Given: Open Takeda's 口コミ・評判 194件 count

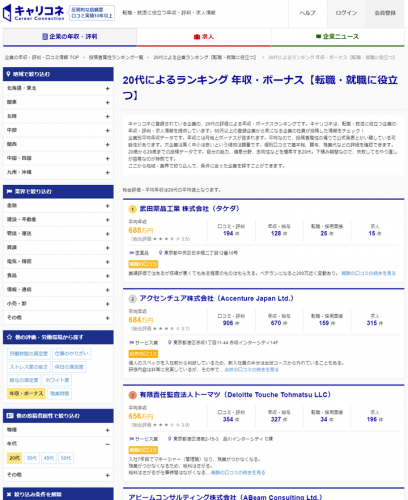Looking at the screenshot, I should (231, 230).
